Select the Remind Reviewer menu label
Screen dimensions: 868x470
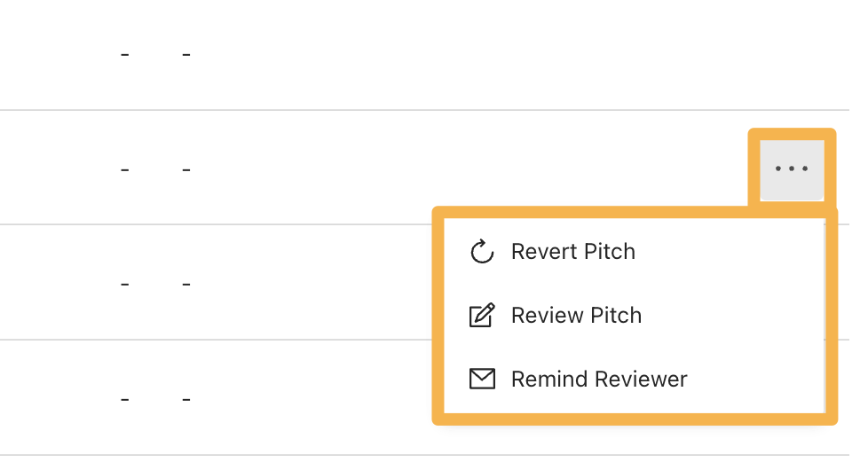599,380
